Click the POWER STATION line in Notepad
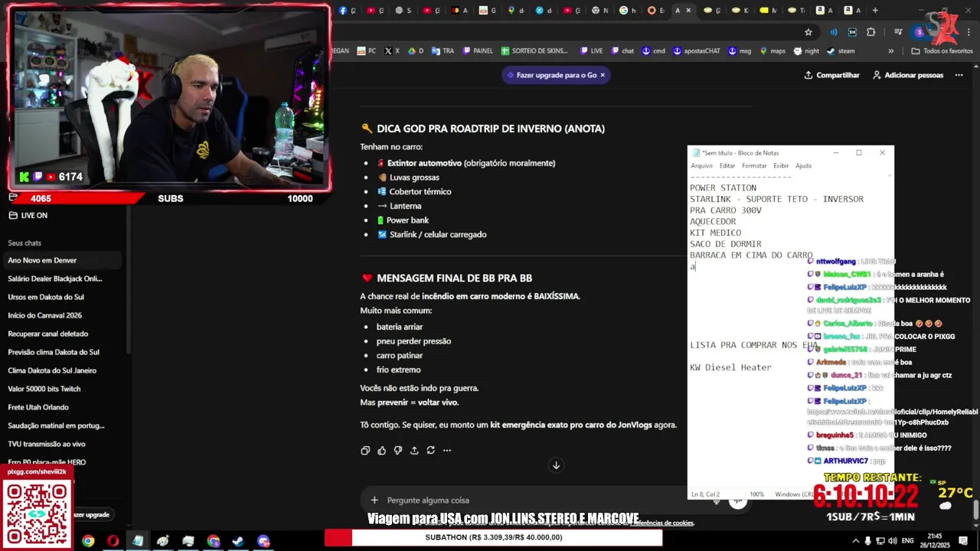The height and width of the screenshot is (551, 980). coord(723,187)
